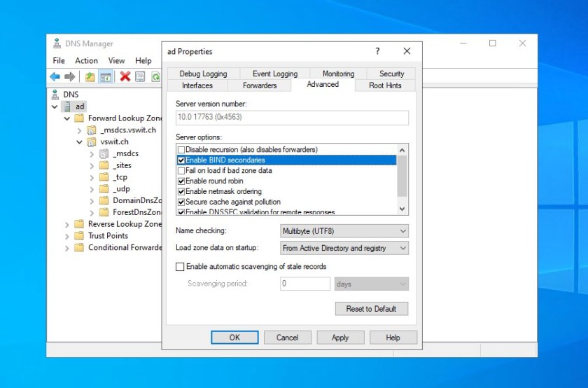Switch to the Forwarders tab

[x=260, y=85]
